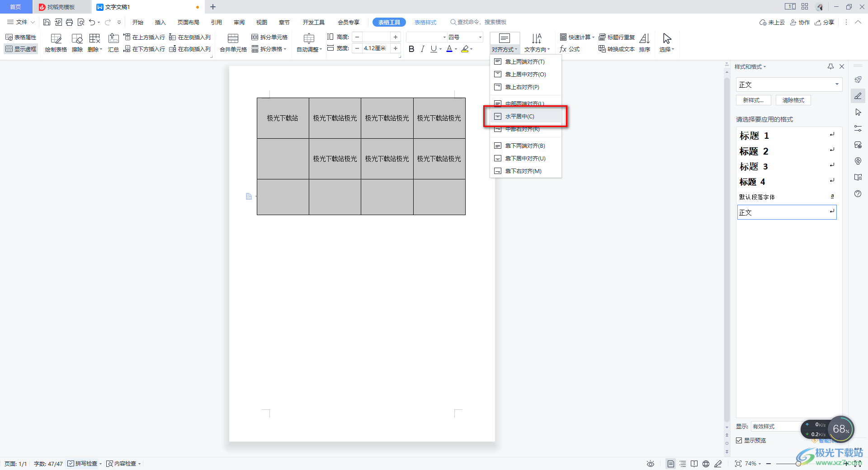Image resolution: width=868 pixels, height=470 pixels.
Task: Click 合并单元格 merge cells
Action: point(233,43)
